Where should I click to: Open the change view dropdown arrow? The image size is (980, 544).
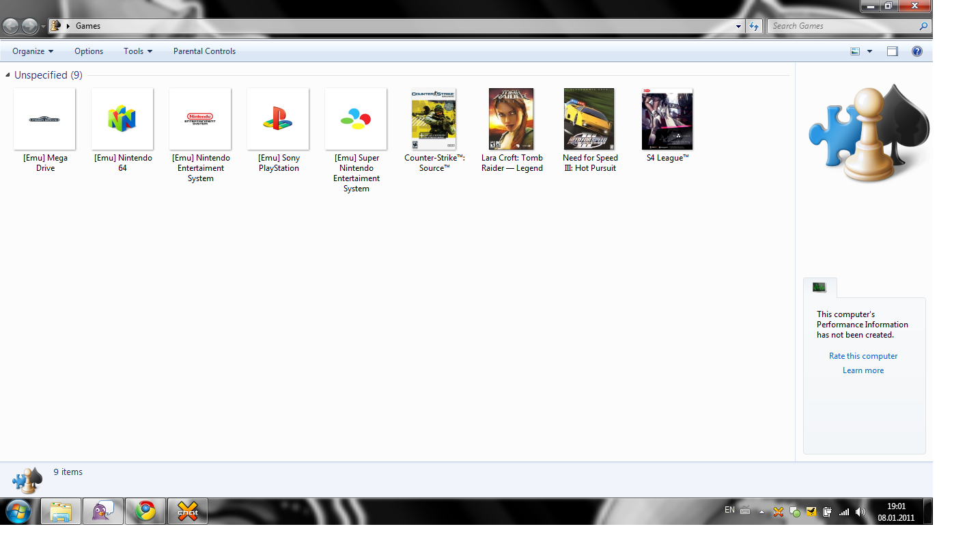869,51
